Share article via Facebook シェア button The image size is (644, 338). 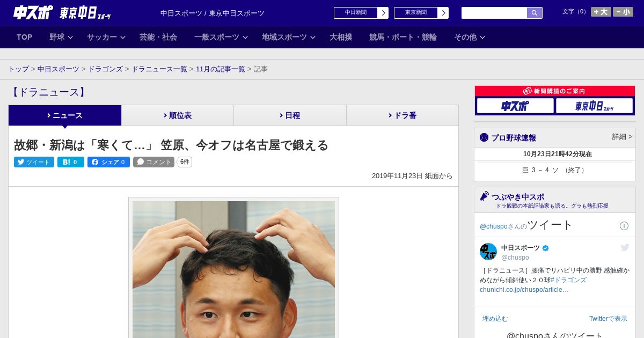[109, 162]
